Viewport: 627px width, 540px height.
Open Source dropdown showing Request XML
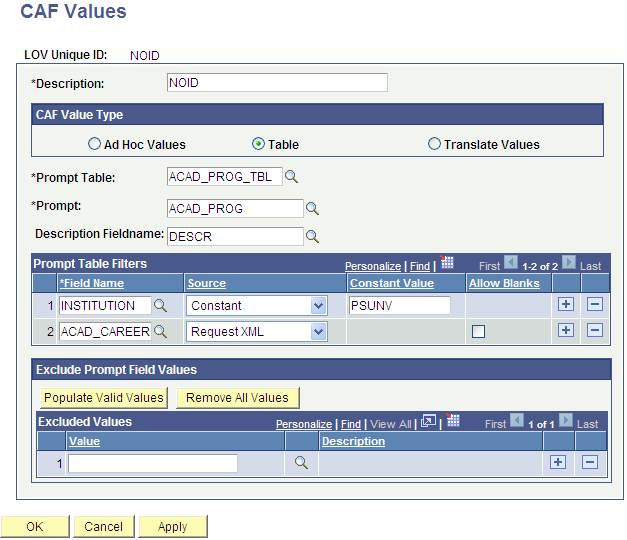257,332
